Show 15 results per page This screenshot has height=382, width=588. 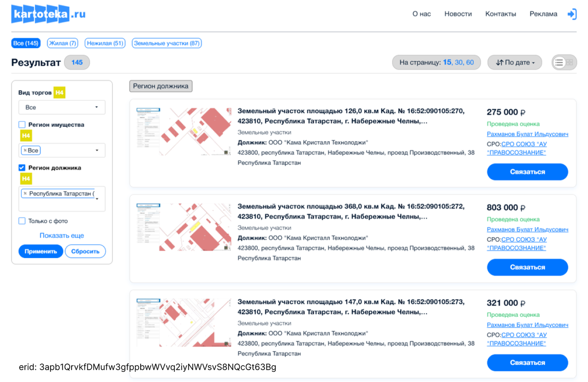coord(447,62)
